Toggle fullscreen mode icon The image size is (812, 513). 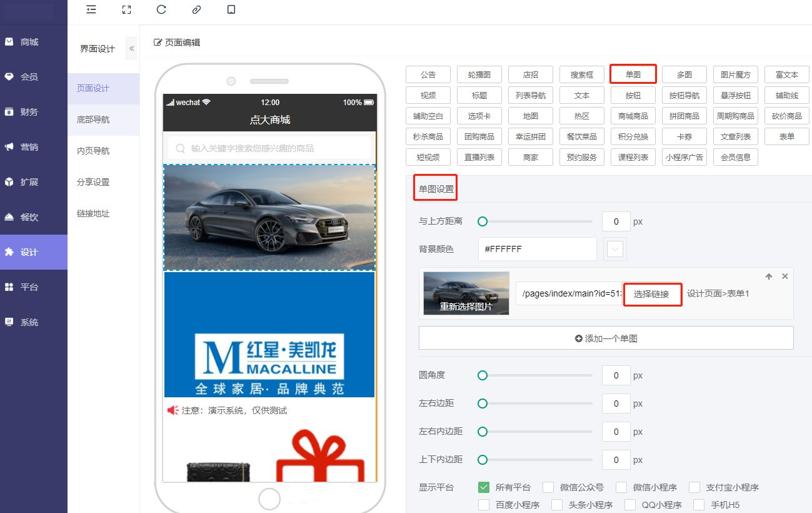127,9
